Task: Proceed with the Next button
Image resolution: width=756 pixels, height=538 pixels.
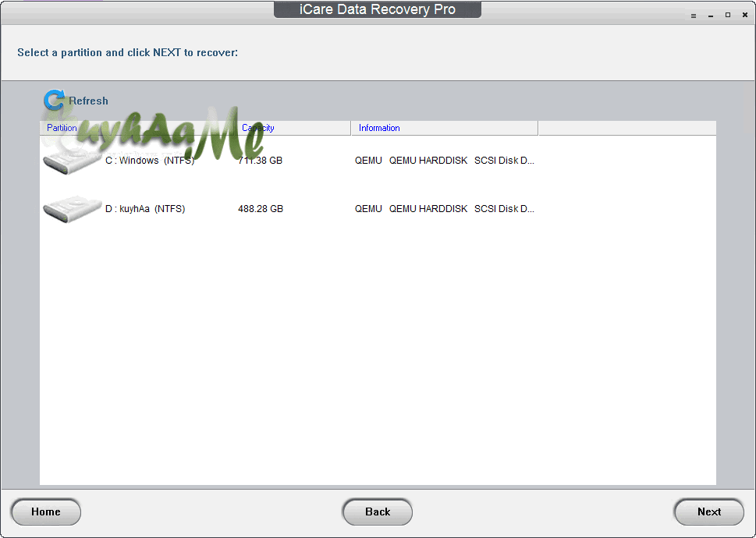Action: click(708, 511)
